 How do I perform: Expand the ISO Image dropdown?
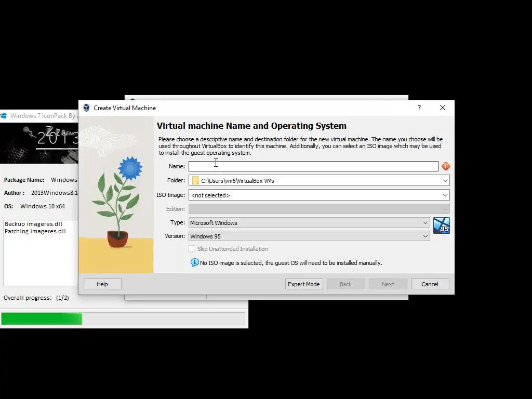coord(445,195)
